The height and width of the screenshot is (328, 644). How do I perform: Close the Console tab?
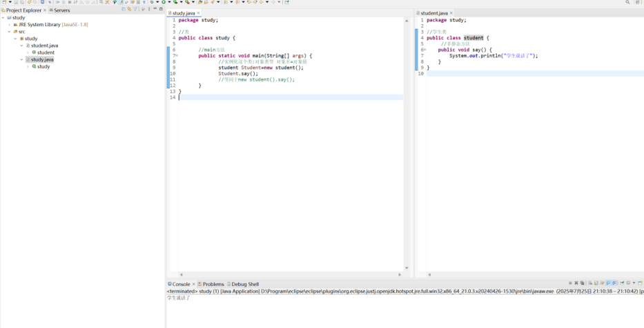click(194, 284)
